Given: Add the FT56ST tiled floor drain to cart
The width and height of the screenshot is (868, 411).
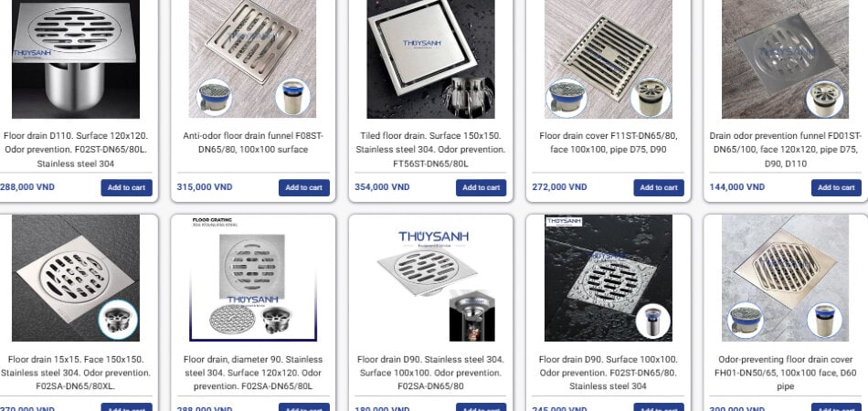Looking at the screenshot, I should (x=481, y=187).
